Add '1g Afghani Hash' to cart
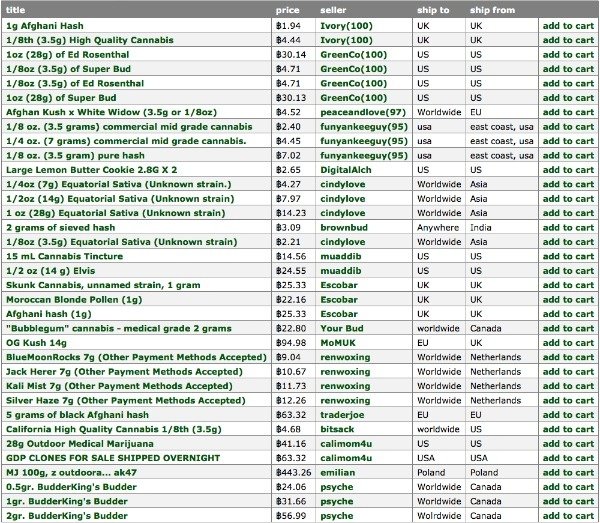The height and width of the screenshot is (523, 600). click(568, 26)
